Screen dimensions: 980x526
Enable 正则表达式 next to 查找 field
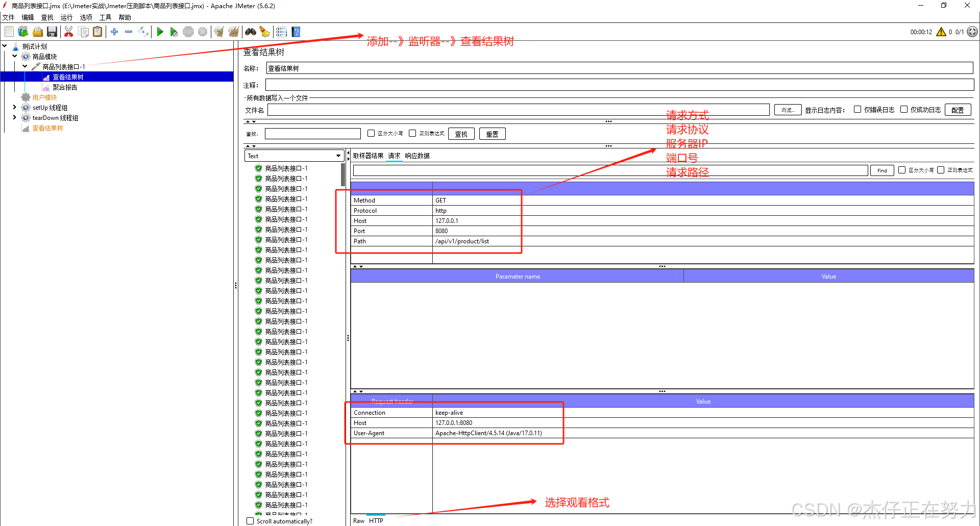[x=412, y=133]
